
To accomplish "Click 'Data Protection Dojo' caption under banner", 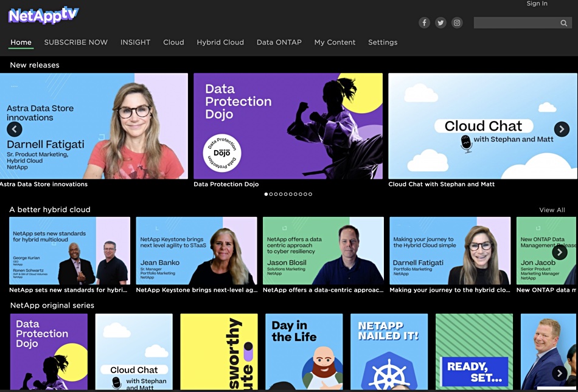I will click(226, 184).
